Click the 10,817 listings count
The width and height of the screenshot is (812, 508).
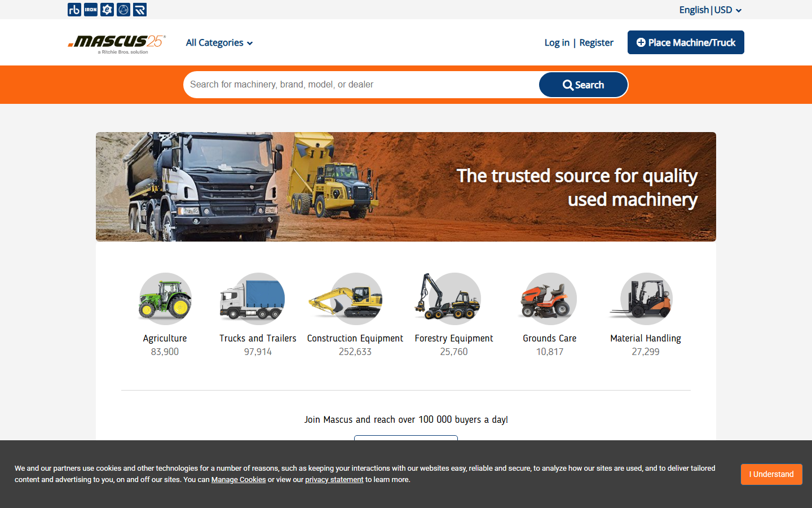550,352
